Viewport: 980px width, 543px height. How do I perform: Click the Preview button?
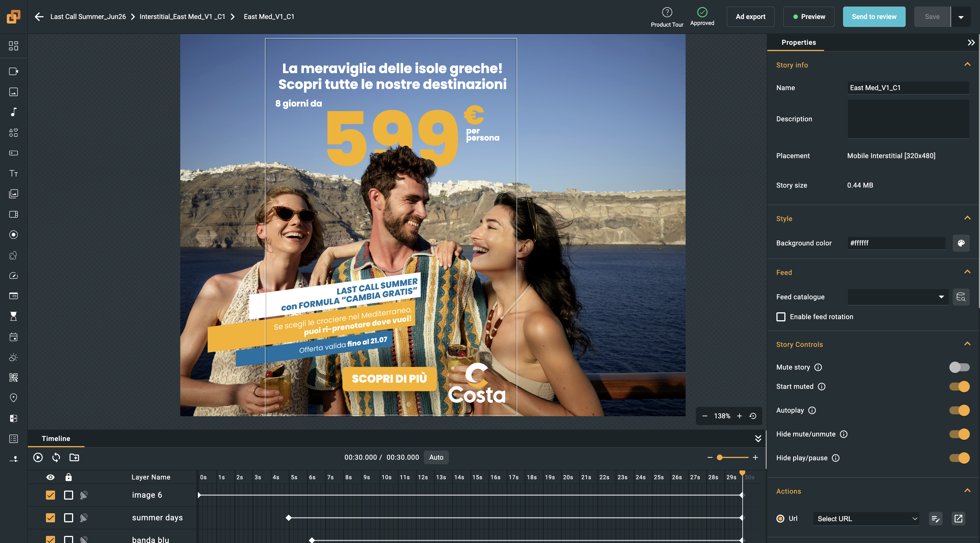coord(808,17)
